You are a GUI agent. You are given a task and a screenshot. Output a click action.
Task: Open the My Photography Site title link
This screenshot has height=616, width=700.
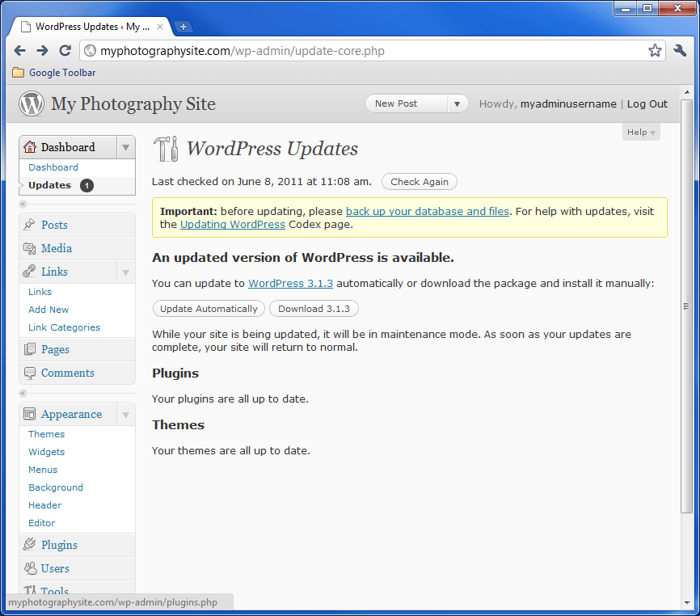pos(133,104)
